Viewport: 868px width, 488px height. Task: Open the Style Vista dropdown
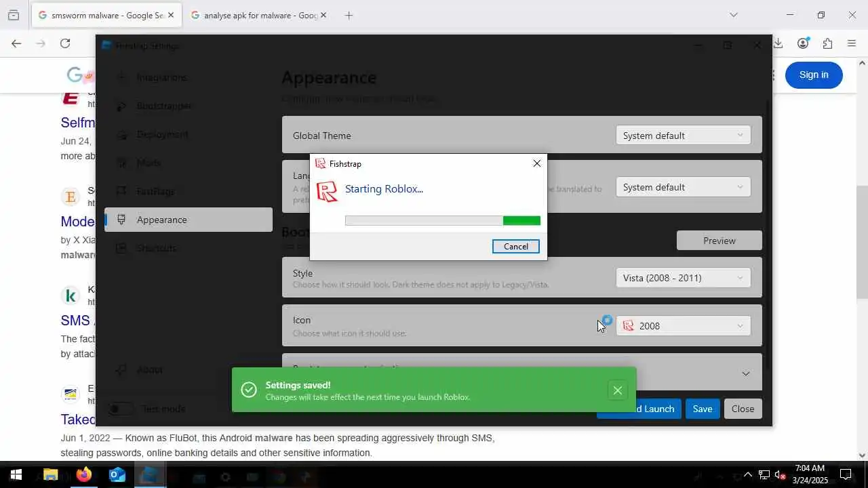[683, 278]
